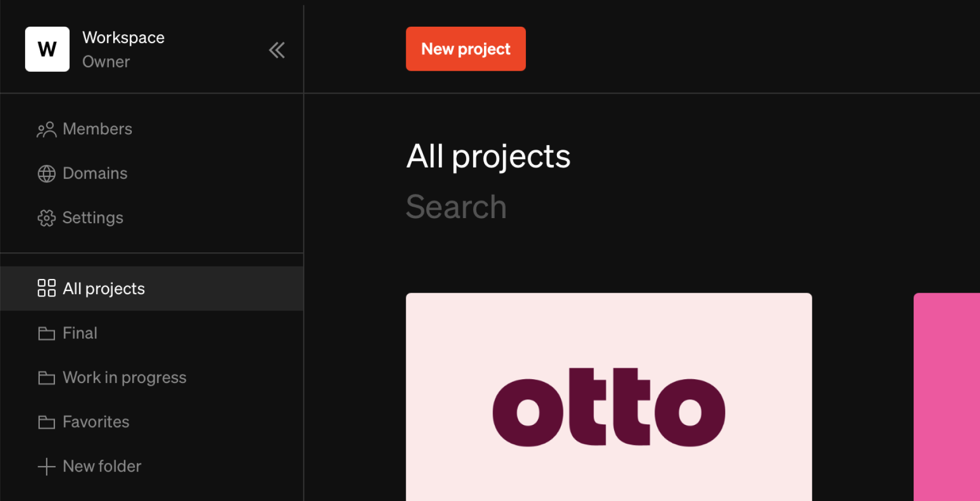980x501 pixels.
Task: Click the Favorites folder icon
Action: (47, 422)
